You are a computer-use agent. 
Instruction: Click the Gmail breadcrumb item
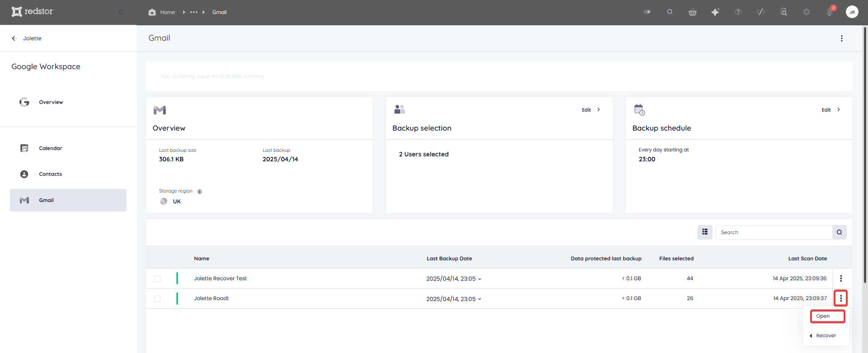pyautogui.click(x=219, y=12)
